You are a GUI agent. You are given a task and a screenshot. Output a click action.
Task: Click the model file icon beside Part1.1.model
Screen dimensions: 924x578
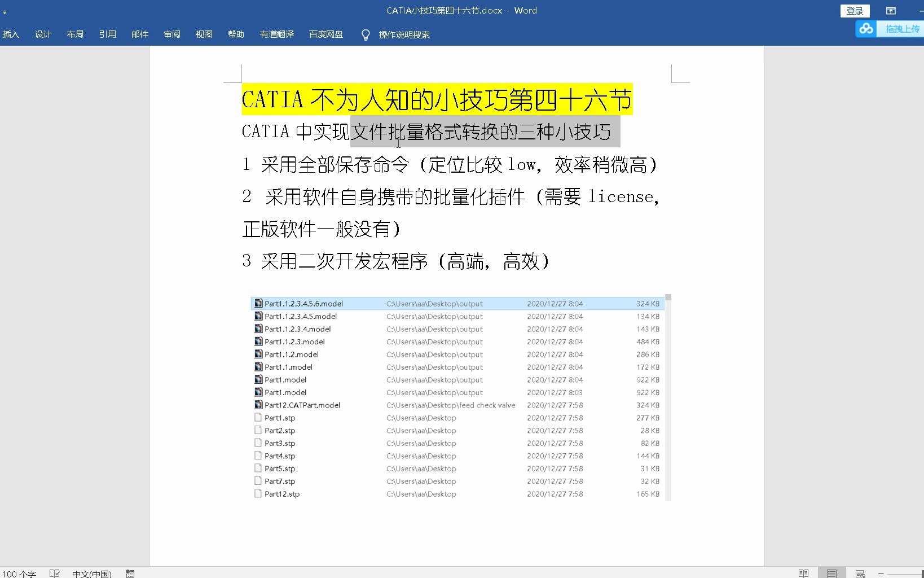[x=258, y=367]
